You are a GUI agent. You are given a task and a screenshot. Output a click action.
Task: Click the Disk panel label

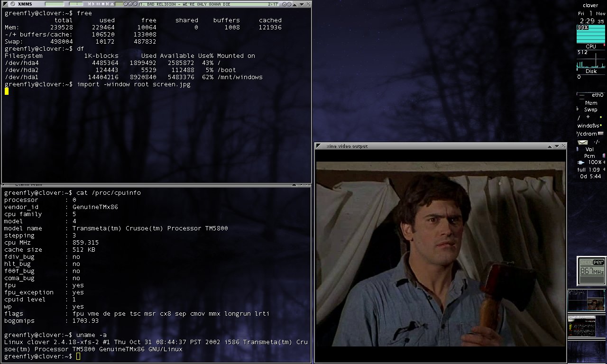click(x=591, y=71)
